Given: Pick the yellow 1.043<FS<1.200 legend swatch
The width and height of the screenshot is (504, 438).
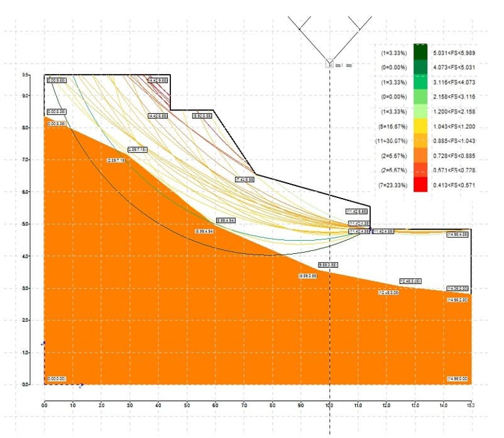Looking at the screenshot, I should (420, 126).
